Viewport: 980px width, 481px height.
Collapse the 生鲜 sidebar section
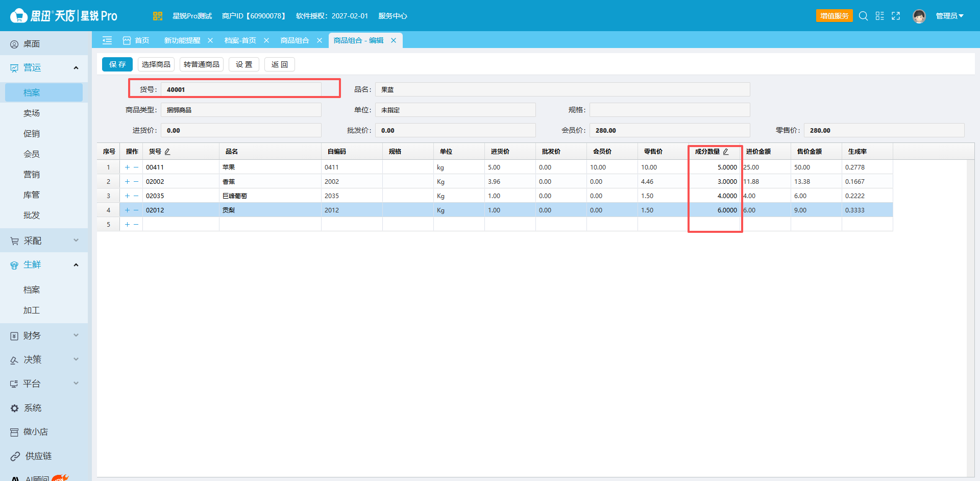(44, 264)
